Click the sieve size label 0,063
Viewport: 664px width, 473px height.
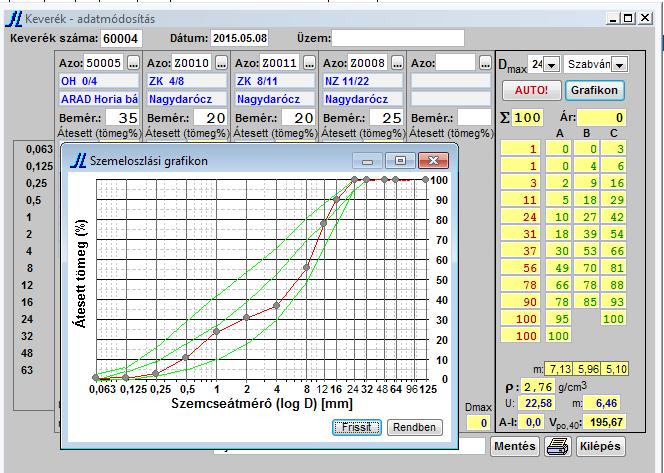click(39, 149)
